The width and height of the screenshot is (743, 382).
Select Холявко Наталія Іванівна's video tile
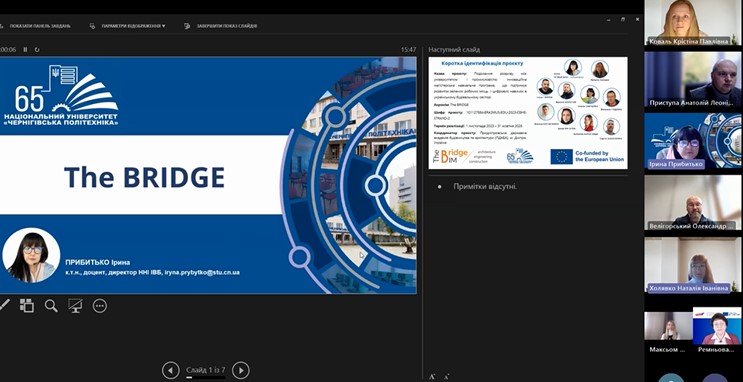[x=693, y=264]
